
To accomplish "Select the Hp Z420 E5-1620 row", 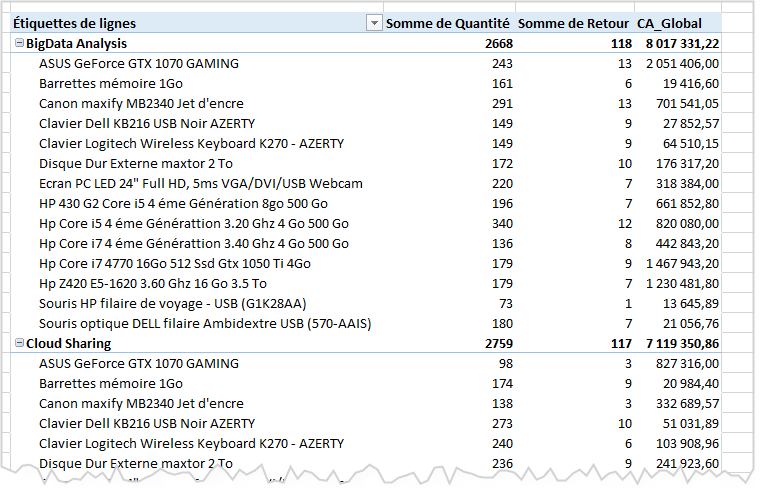I will tap(153, 283).
